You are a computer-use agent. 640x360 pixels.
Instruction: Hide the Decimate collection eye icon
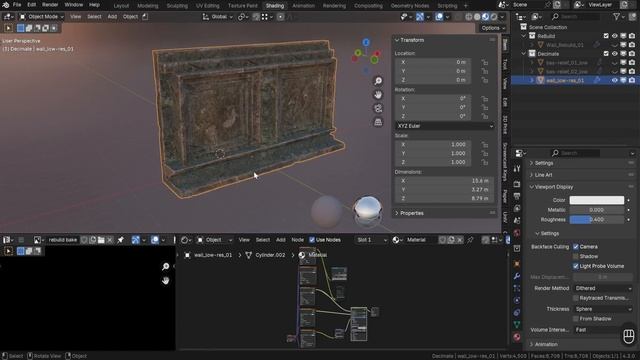pos(615,54)
